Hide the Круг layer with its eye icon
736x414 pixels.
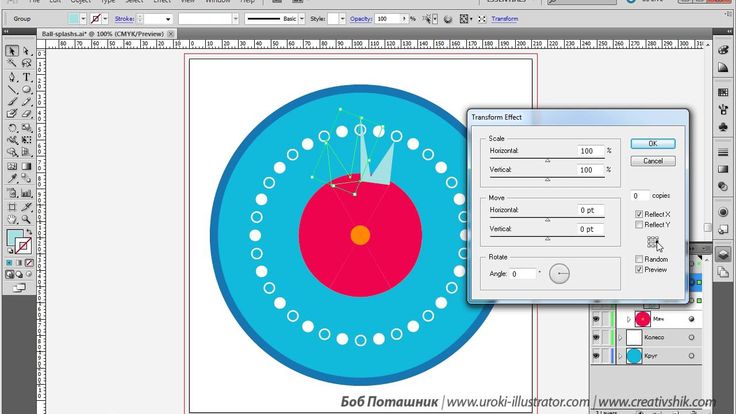pos(596,356)
